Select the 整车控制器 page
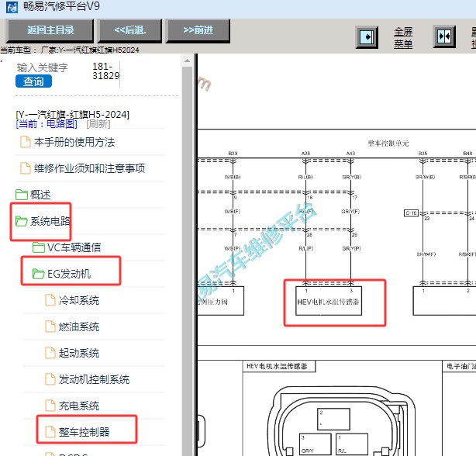This screenshot has height=456, width=476. tap(84, 432)
